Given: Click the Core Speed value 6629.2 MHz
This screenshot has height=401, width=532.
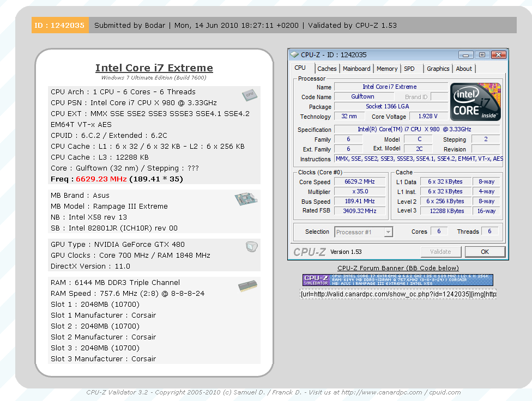Looking at the screenshot, I should click(360, 182).
